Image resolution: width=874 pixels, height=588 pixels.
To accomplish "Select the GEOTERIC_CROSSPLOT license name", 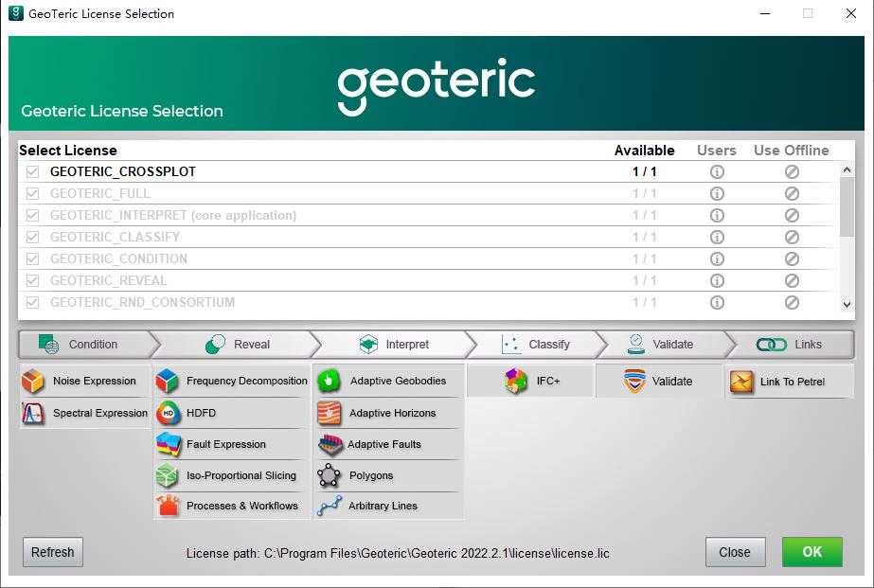I will click(x=123, y=171).
